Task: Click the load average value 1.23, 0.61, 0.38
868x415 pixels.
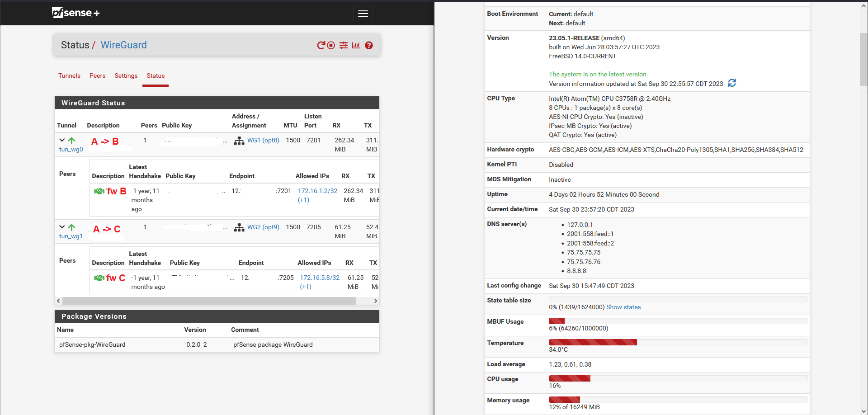Action: pyautogui.click(x=570, y=364)
